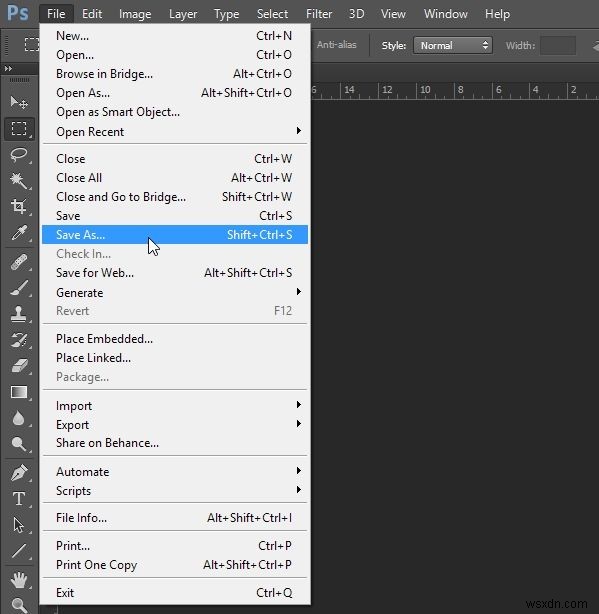The width and height of the screenshot is (599, 614).
Task: Select the Brush tool
Action: point(19,288)
